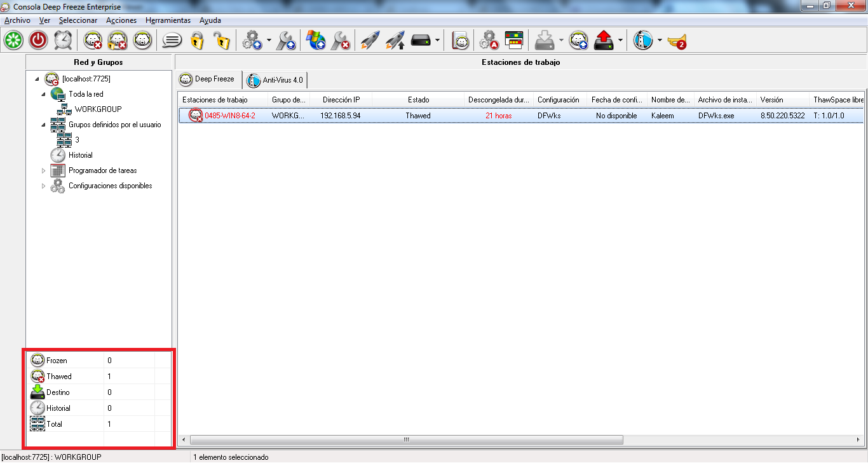
Task: Click the red Shutdown power icon
Action: [x=38, y=41]
